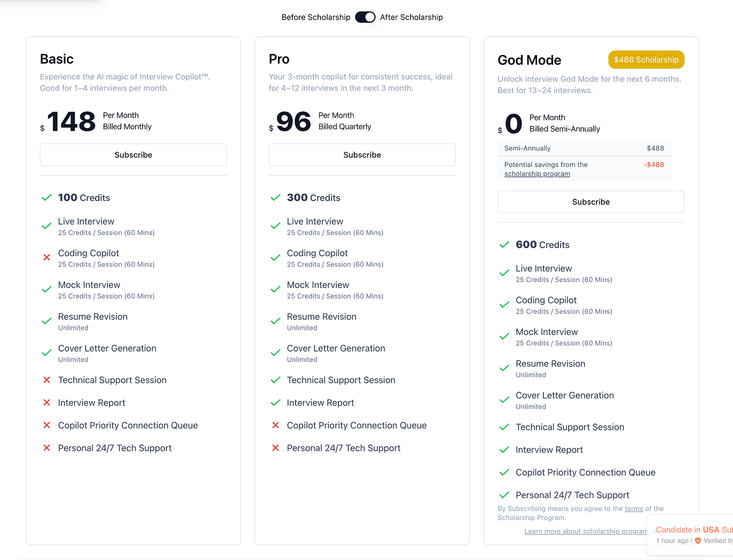
Task: Click the red X beside Basic Personal 24/7 Tech Support
Action: point(47,448)
